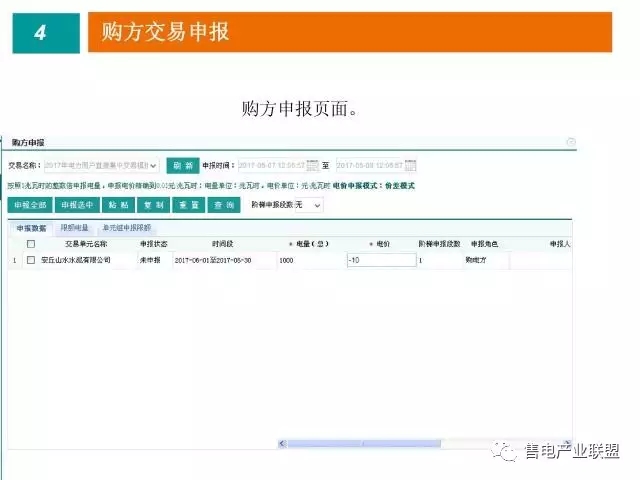Click the 电价 input field containing -10
640x480 pixels.
click(379, 260)
